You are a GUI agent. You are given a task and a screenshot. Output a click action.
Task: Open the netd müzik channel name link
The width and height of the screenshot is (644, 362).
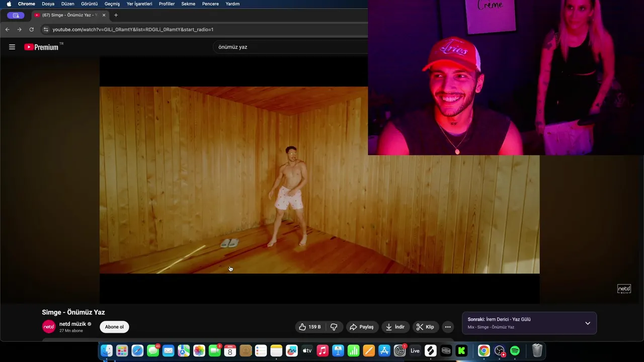click(x=72, y=324)
